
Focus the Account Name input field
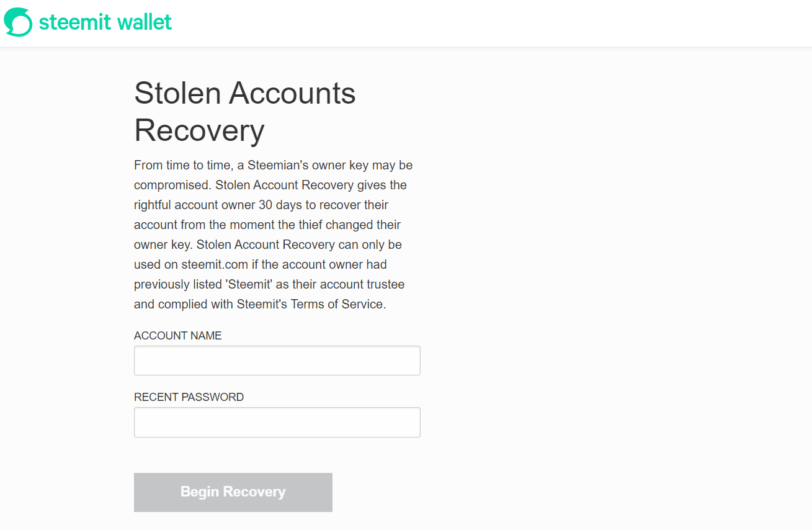click(x=277, y=361)
